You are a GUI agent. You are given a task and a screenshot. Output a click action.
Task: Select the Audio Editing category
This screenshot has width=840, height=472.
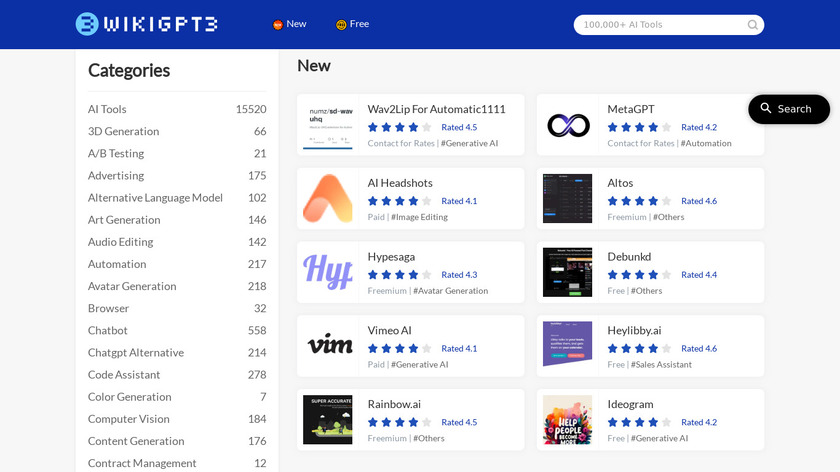coord(177,242)
